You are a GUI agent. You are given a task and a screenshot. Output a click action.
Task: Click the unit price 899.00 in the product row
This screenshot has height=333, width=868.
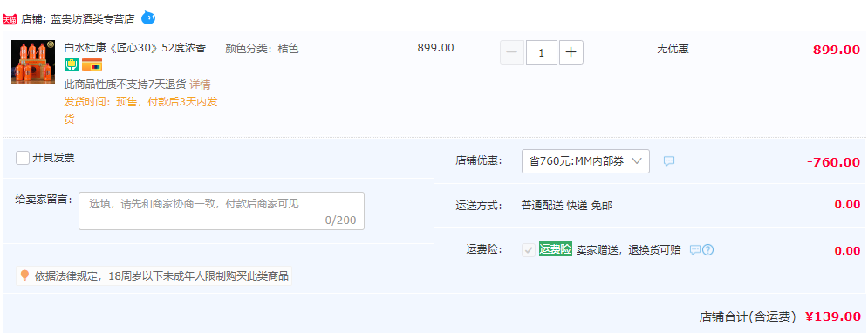(435, 48)
